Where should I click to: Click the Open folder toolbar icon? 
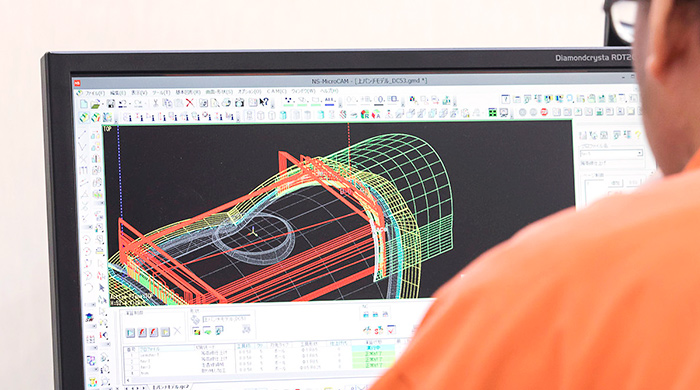(95, 104)
